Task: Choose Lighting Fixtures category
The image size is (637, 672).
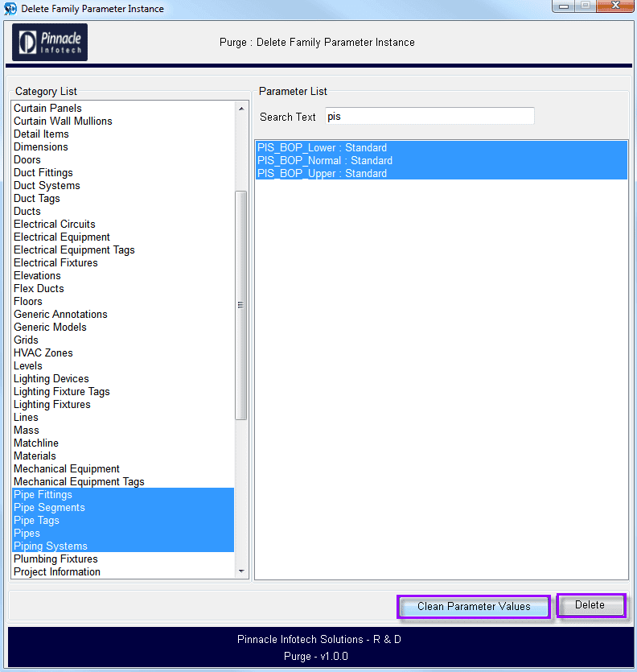Action: pos(123,404)
